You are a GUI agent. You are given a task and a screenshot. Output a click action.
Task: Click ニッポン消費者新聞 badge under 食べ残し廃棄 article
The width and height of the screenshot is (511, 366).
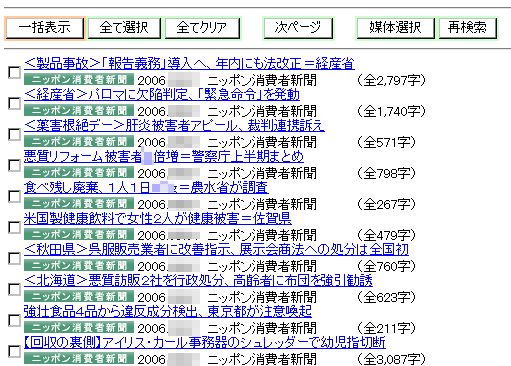[79, 203]
